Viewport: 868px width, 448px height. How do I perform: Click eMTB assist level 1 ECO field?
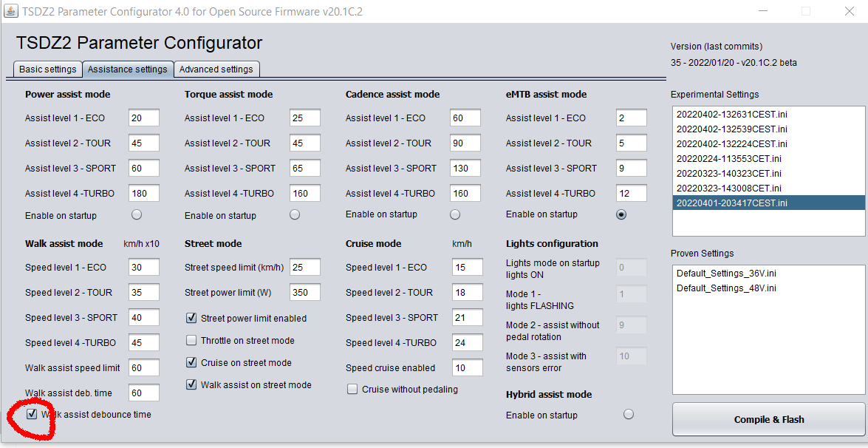point(631,118)
